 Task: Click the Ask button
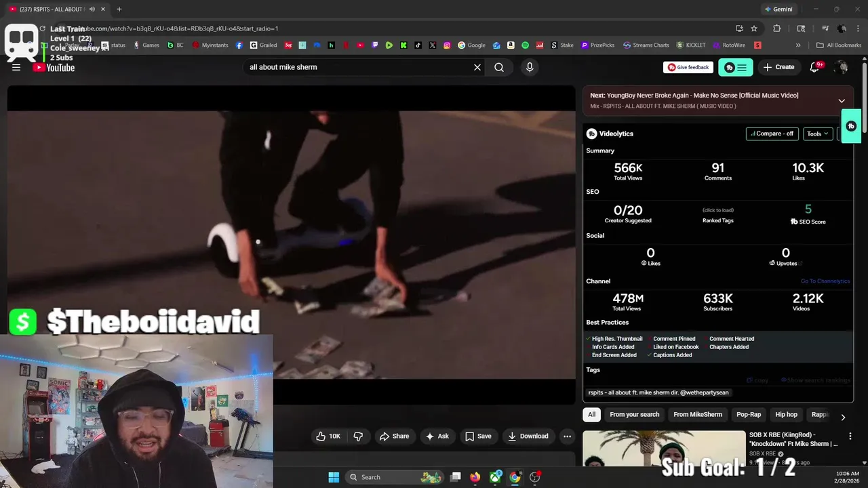click(x=437, y=436)
